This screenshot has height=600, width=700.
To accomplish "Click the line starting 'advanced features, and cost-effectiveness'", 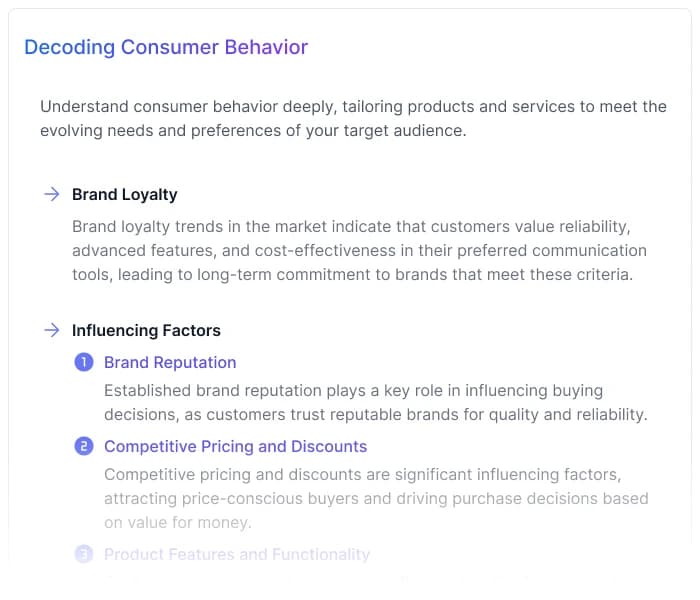I will point(359,250).
